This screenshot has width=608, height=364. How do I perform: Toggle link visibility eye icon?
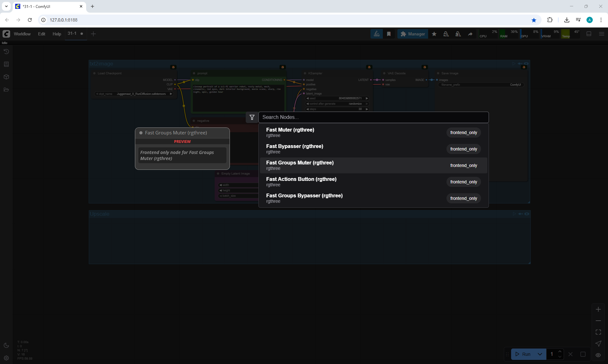click(598, 355)
